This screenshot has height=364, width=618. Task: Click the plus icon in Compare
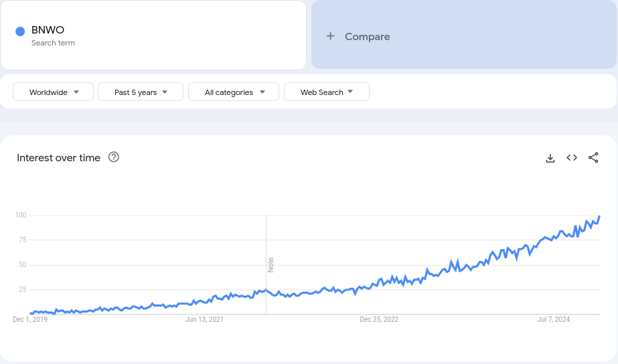(330, 36)
